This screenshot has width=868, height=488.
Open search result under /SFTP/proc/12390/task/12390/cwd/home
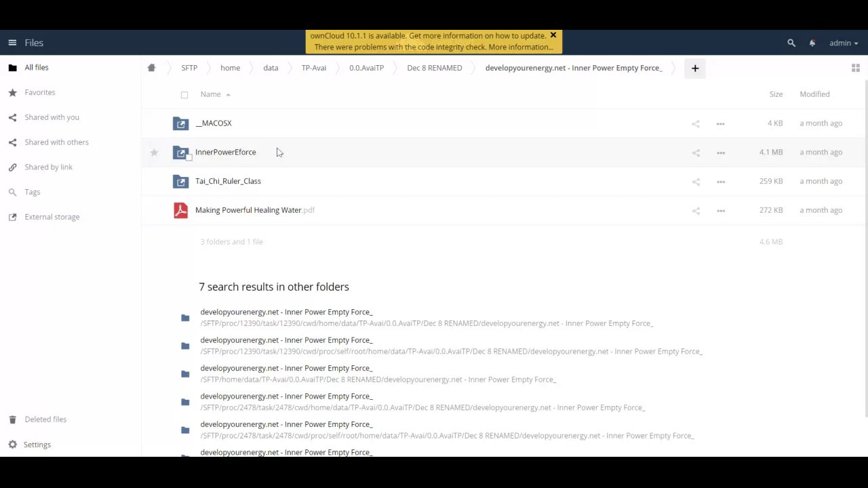427,317
